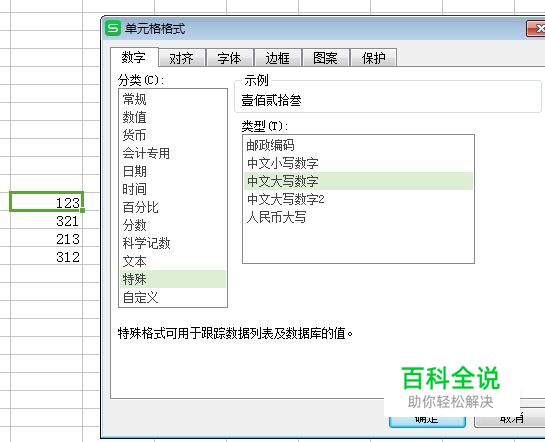The width and height of the screenshot is (545, 442).
Task: Select 文本 category
Action: (x=173, y=261)
